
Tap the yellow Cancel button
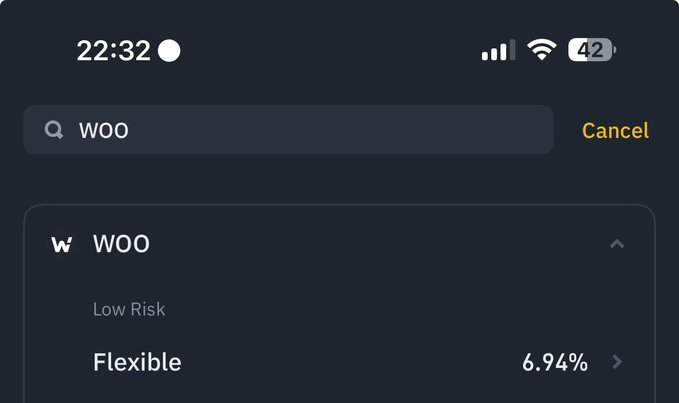click(615, 130)
